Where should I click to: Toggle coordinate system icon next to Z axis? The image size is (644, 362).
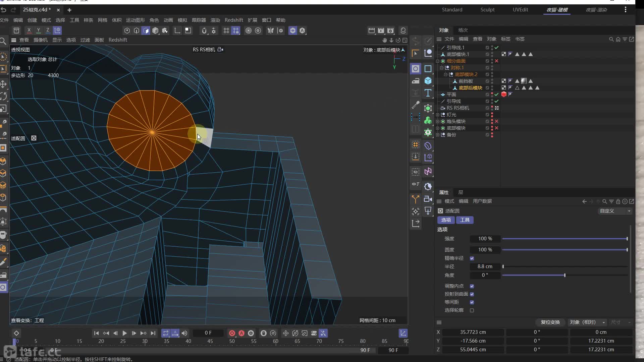click(57, 31)
